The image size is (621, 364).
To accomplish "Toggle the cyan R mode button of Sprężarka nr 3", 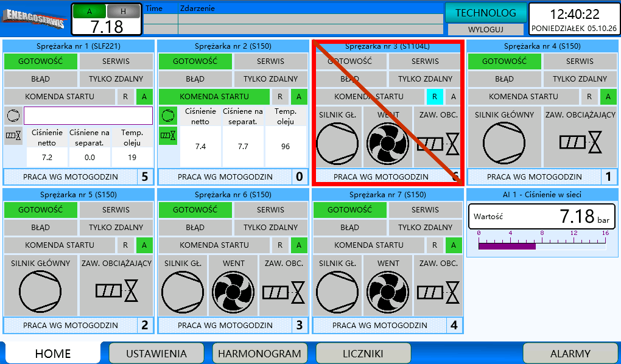I will (x=435, y=97).
